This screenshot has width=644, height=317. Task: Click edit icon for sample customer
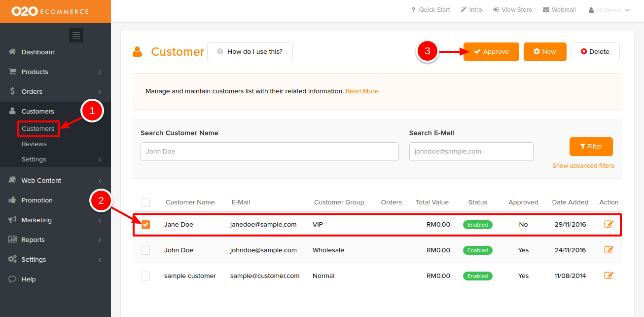608,276
